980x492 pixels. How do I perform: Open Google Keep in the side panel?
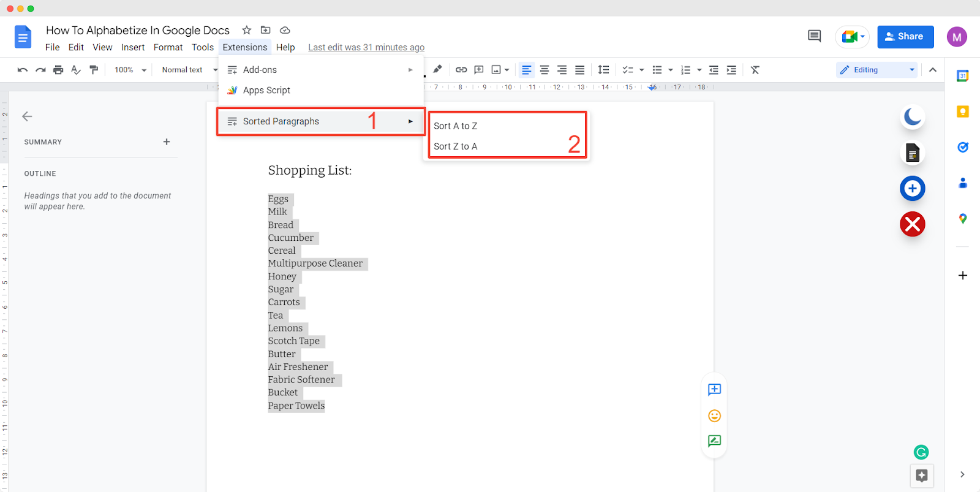(963, 112)
